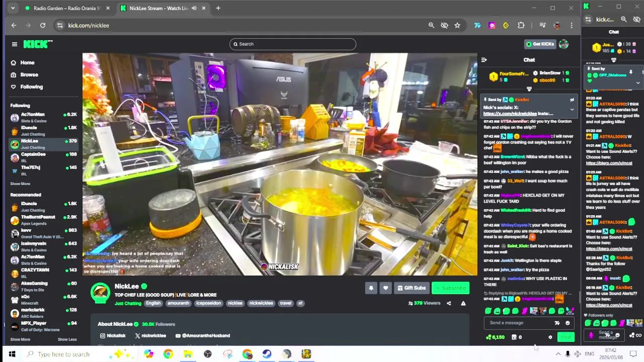Bookmark this page with star icon
The width and height of the screenshot is (644, 362).
click(457, 25)
